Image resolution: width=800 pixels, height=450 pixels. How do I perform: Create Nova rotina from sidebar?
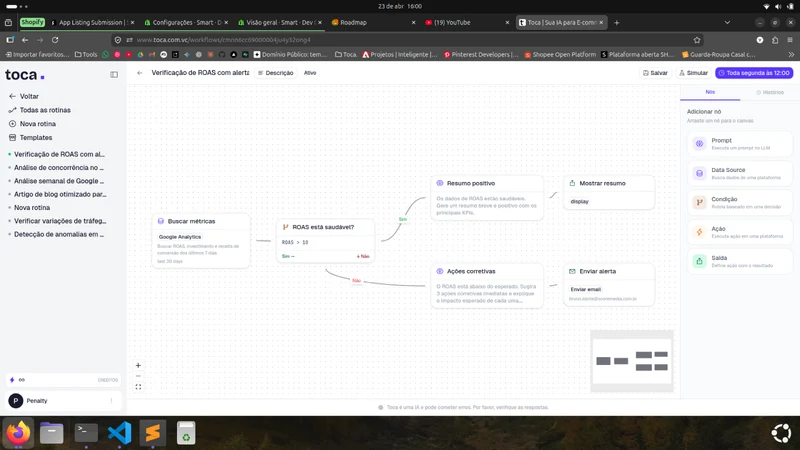pyautogui.click(x=32, y=124)
